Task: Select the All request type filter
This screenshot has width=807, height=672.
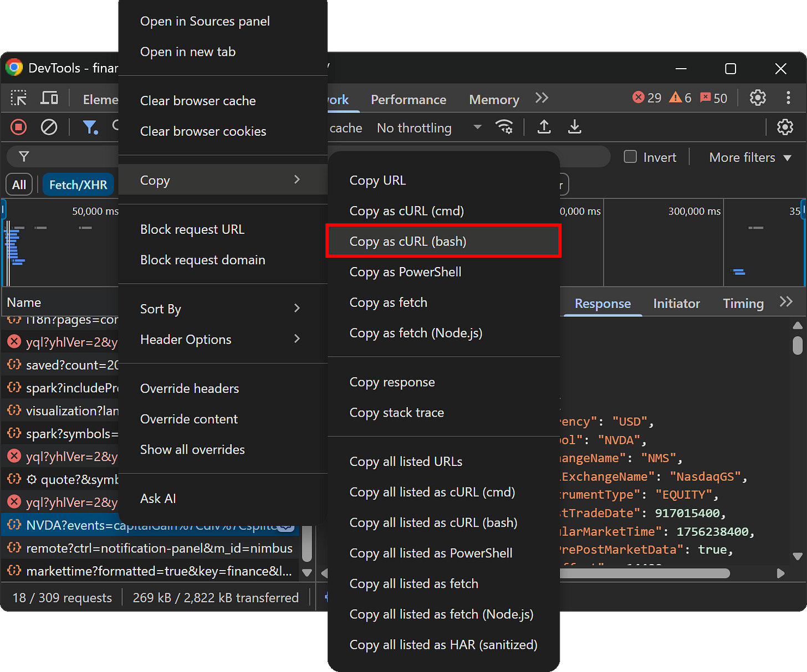Action: coord(19,184)
